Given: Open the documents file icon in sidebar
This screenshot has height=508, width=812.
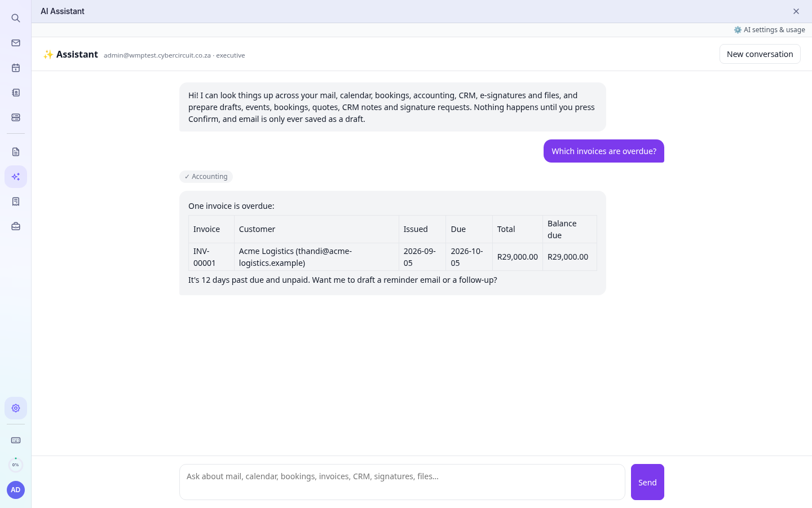Looking at the screenshot, I should (16, 152).
